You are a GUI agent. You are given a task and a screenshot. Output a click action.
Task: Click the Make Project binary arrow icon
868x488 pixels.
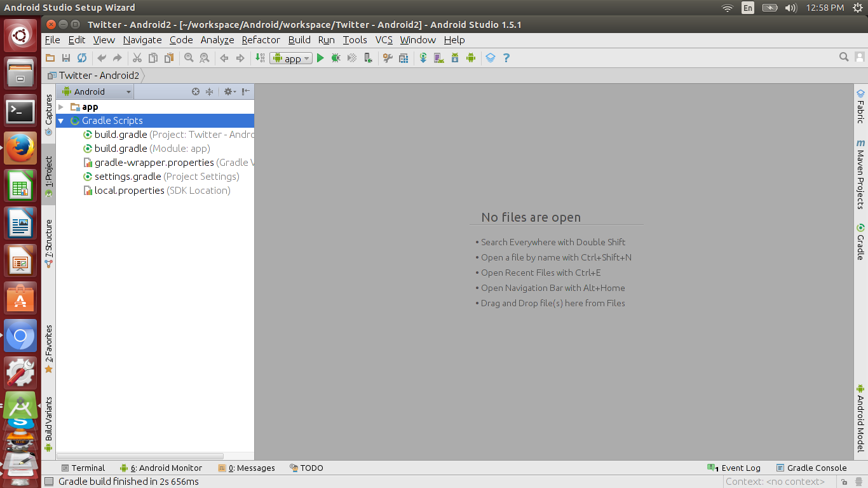pos(260,58)
